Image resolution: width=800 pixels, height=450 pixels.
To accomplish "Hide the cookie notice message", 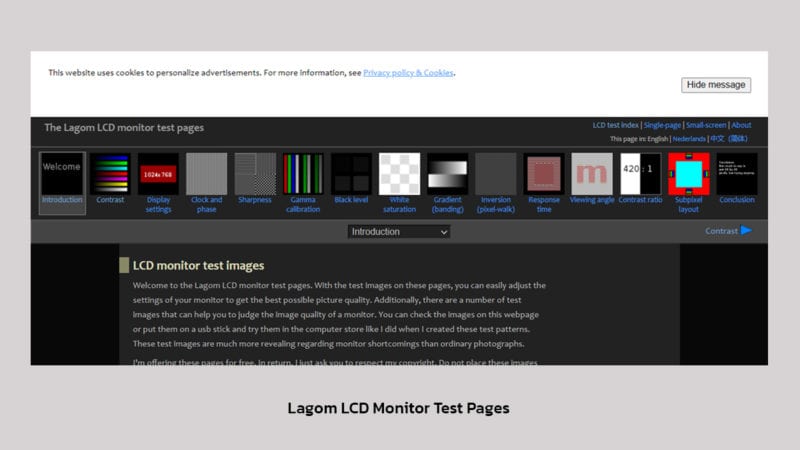I will [x=716, y=85].
